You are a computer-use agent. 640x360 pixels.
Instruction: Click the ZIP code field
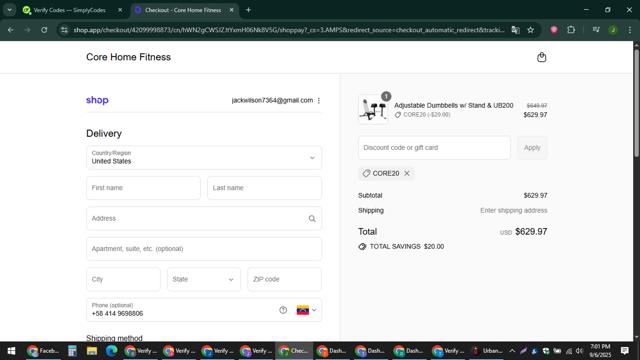[x=284, y=280]
